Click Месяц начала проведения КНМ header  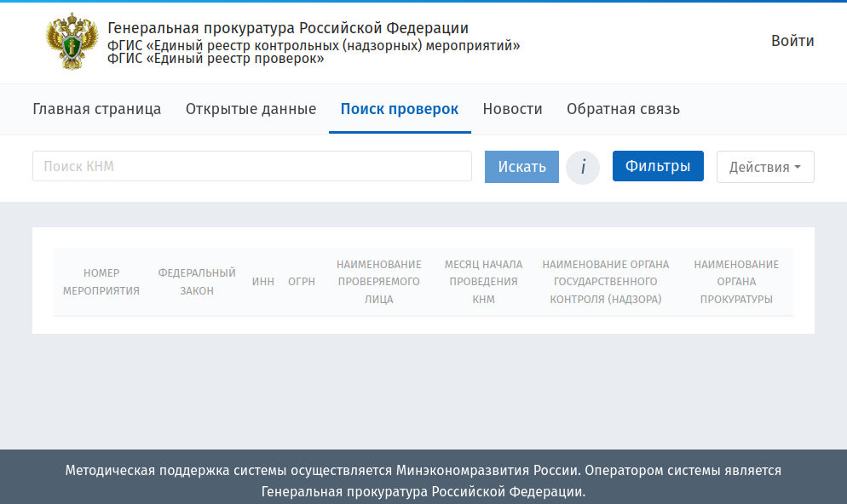pyautogui.click(x=483, y=282)
